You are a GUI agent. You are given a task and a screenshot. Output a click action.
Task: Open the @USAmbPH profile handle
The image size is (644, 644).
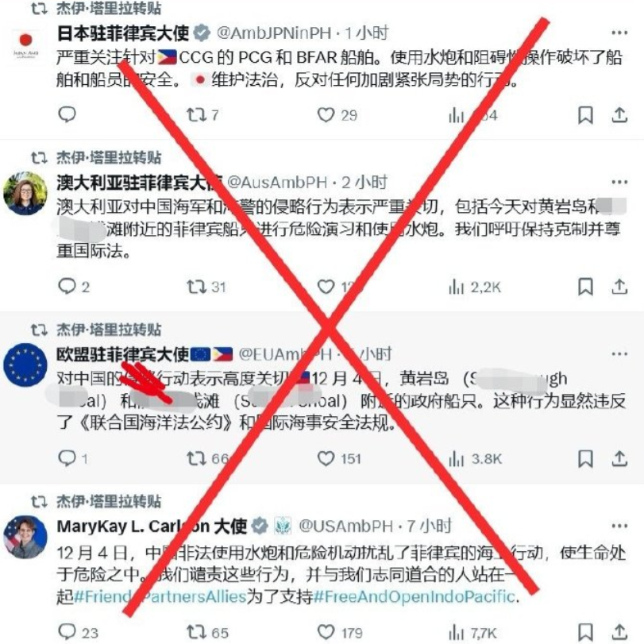click(x=345, y=526)
